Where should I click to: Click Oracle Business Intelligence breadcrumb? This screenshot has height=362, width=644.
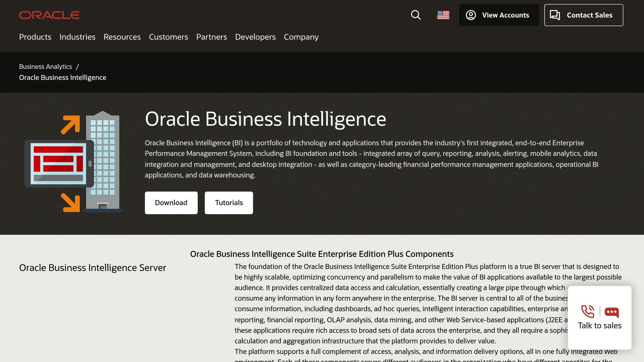[x=63, y=78]
